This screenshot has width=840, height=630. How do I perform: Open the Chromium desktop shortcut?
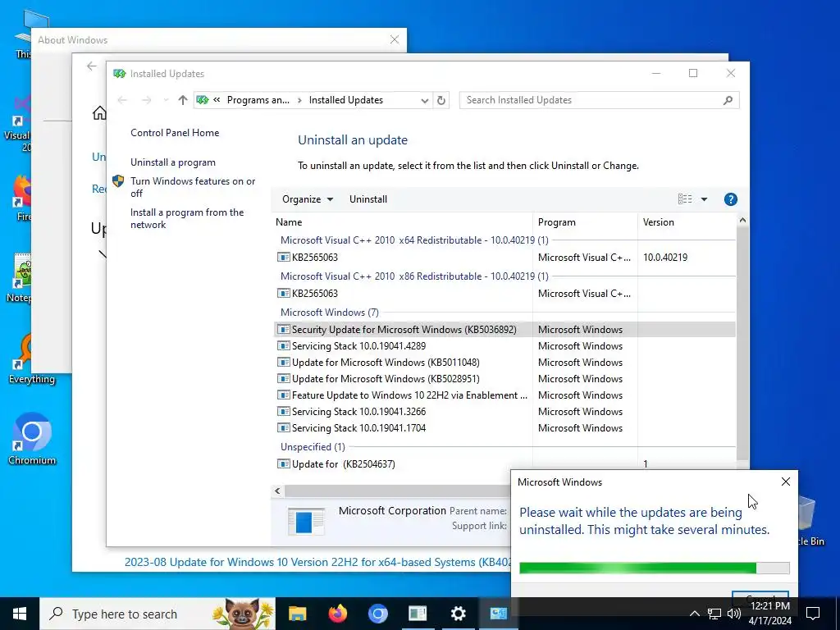point(32,439)
